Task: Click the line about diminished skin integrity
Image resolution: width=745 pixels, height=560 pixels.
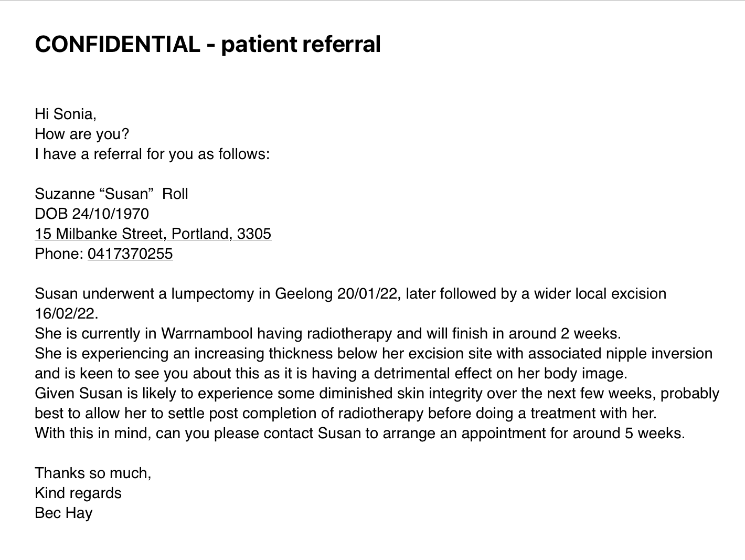Action: tap(377, 393)
